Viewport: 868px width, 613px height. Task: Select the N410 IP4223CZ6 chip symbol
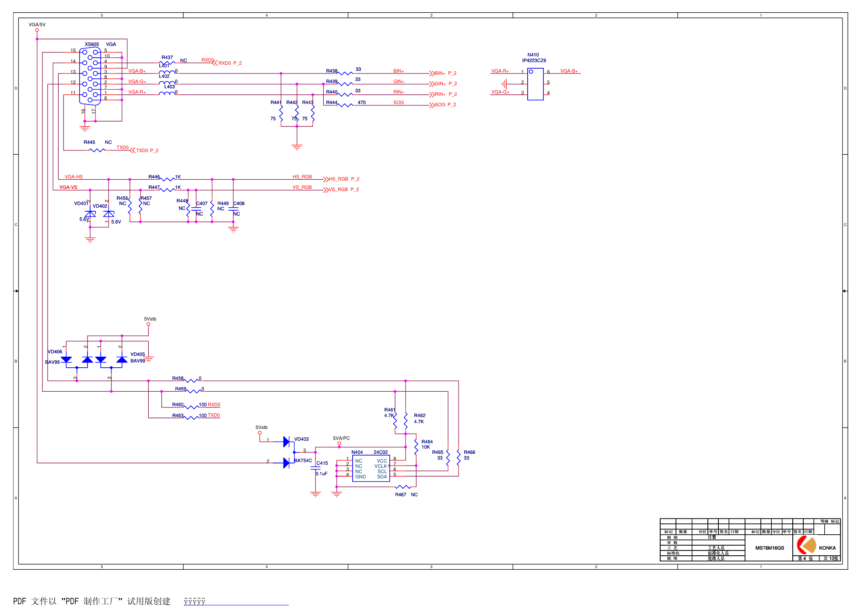(x=535, y=84)
